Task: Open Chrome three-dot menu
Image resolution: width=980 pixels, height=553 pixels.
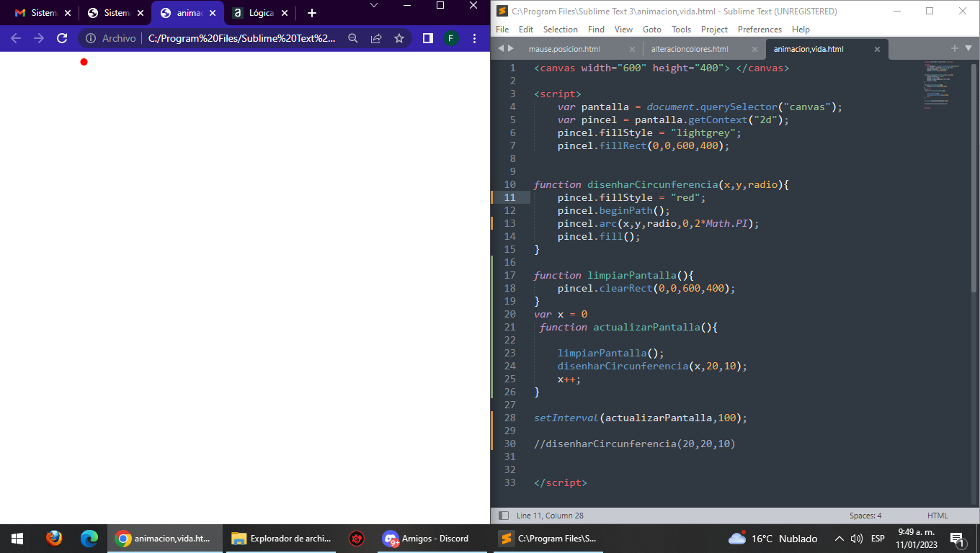Action: tap(474, 38)
